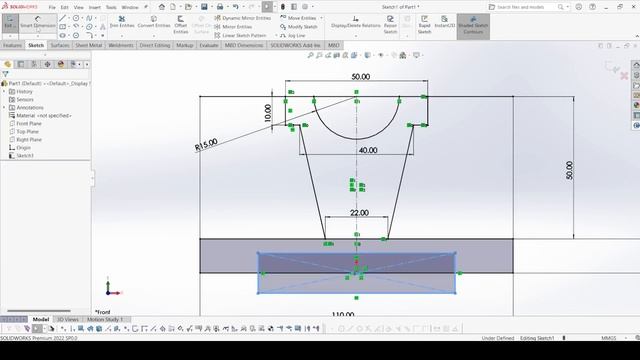Open the Edit menu
The width and height of the screenshot is (640, 360).
[64, 7]
